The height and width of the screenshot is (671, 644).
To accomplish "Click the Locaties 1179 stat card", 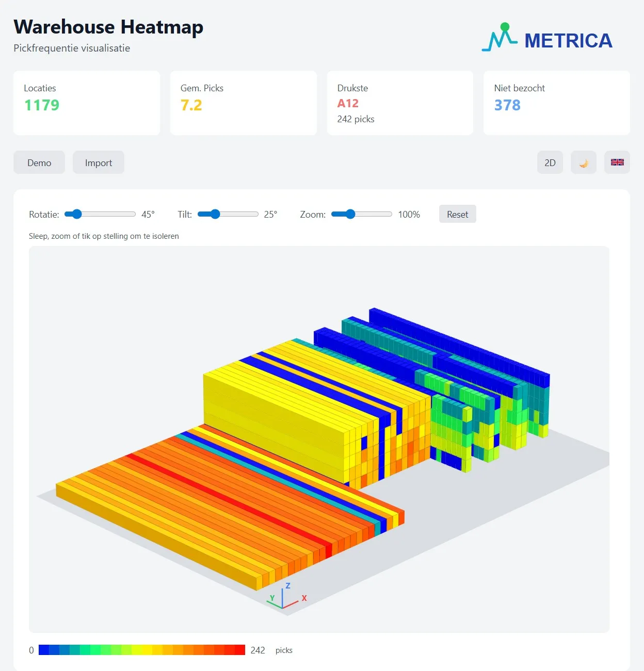I will coord(87,103).
